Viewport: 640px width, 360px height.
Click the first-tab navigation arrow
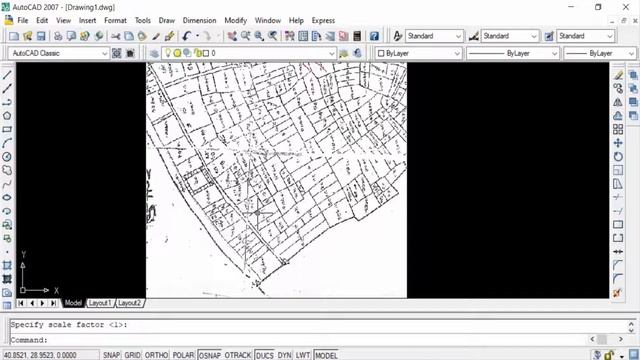click(21, 303)
